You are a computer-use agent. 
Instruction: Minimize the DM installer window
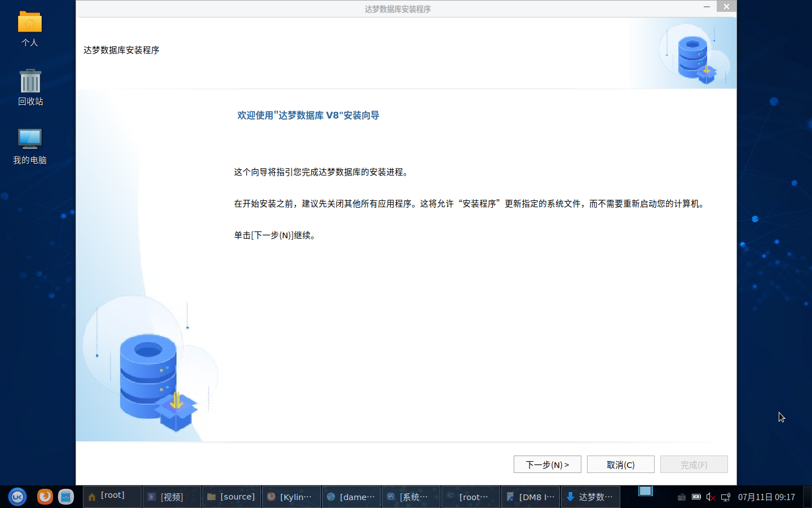707,7
